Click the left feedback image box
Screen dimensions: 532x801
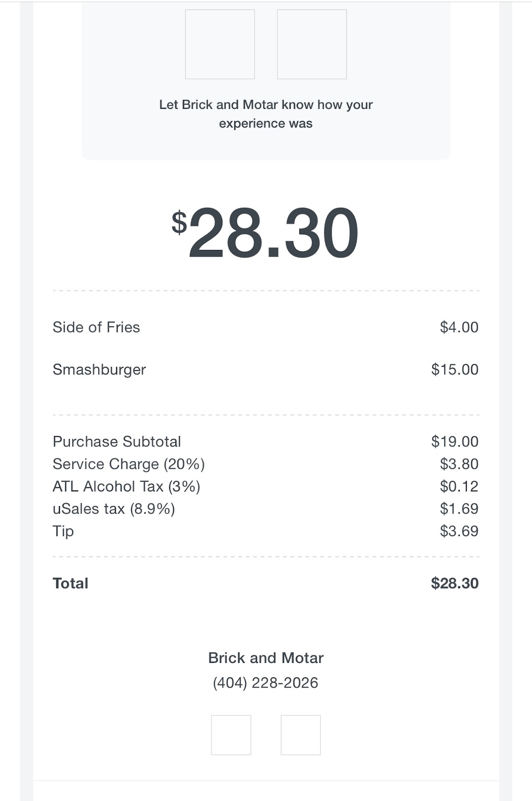(220, 44)
